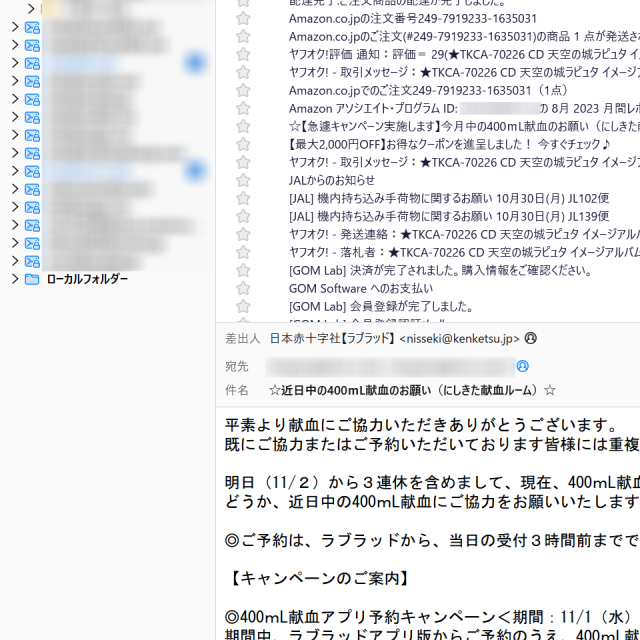Star the JL102便 JAL message

click(x=243, y=198)
